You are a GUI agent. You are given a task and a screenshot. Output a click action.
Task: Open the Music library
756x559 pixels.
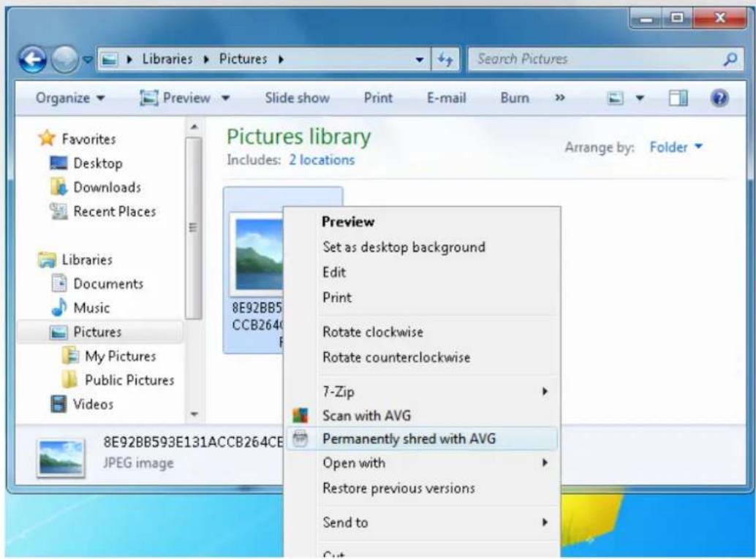click(91, 308)
